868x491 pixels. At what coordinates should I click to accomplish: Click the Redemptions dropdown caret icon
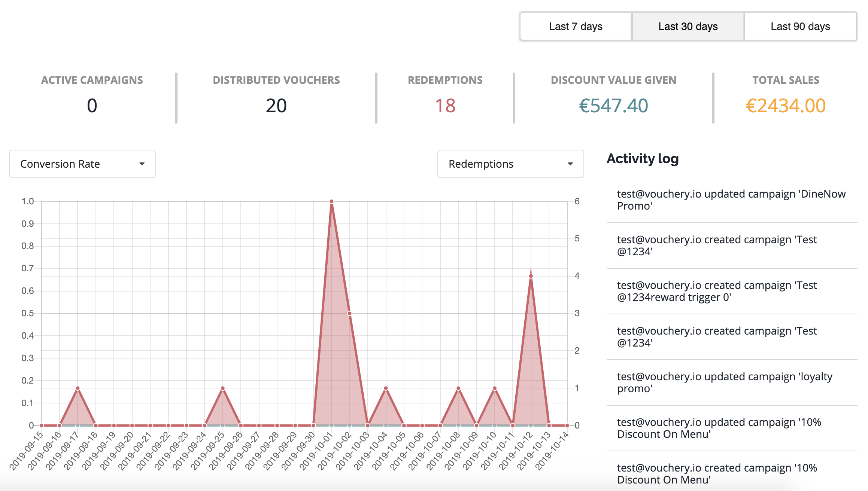(x=570, y=164)
